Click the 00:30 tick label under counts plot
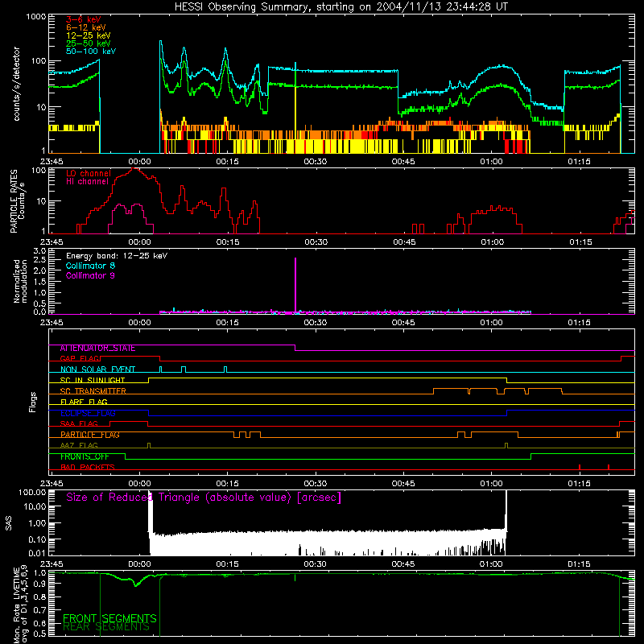644x644 pixels. point(316,162)
